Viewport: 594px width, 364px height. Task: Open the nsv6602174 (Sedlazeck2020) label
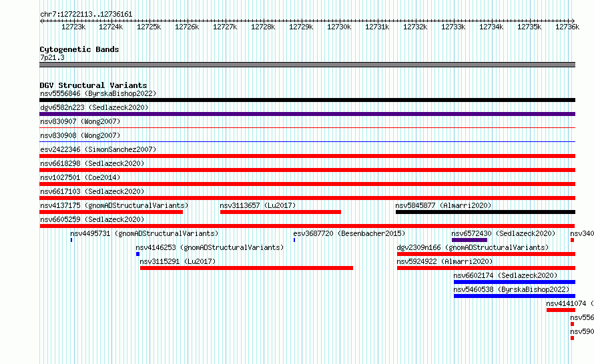click(x=505, y=275)
